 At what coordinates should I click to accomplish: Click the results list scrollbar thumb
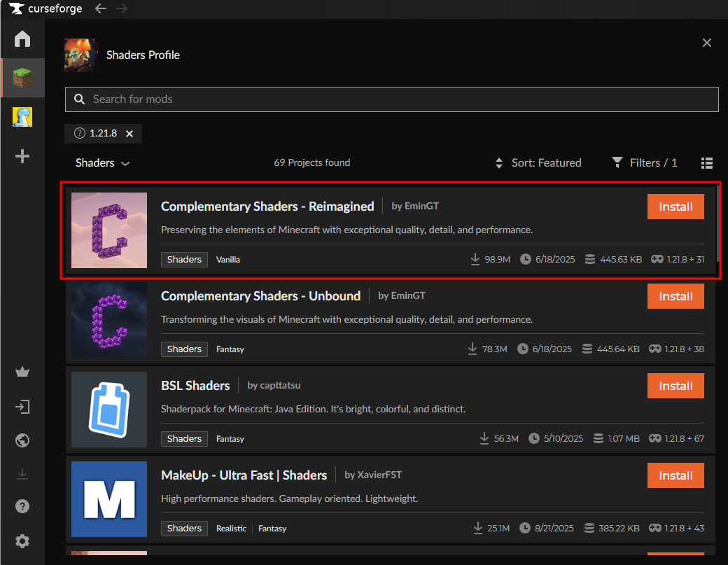[x=717, y=223]
